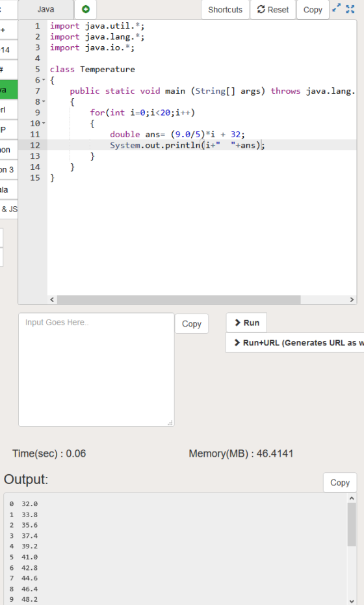Click 'import java.lang.*;' on line 2

[97, 36]
